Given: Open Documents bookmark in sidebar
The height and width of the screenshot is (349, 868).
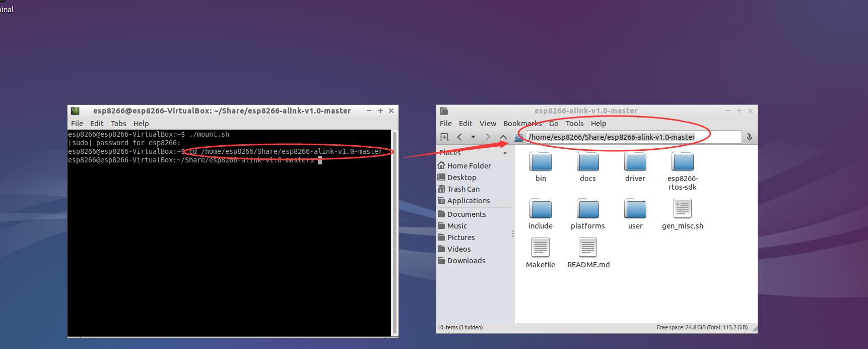Looking at the screenshot, I should point(462,214).
